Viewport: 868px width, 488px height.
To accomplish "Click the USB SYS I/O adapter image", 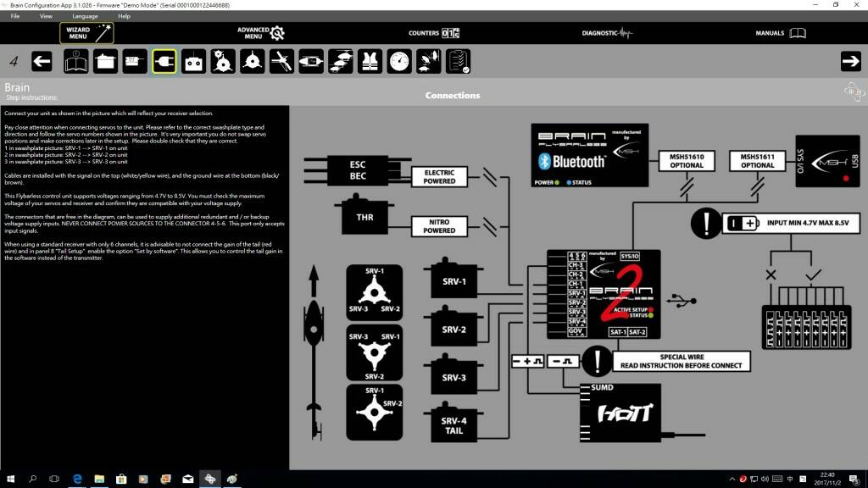I will pos(827,161).
